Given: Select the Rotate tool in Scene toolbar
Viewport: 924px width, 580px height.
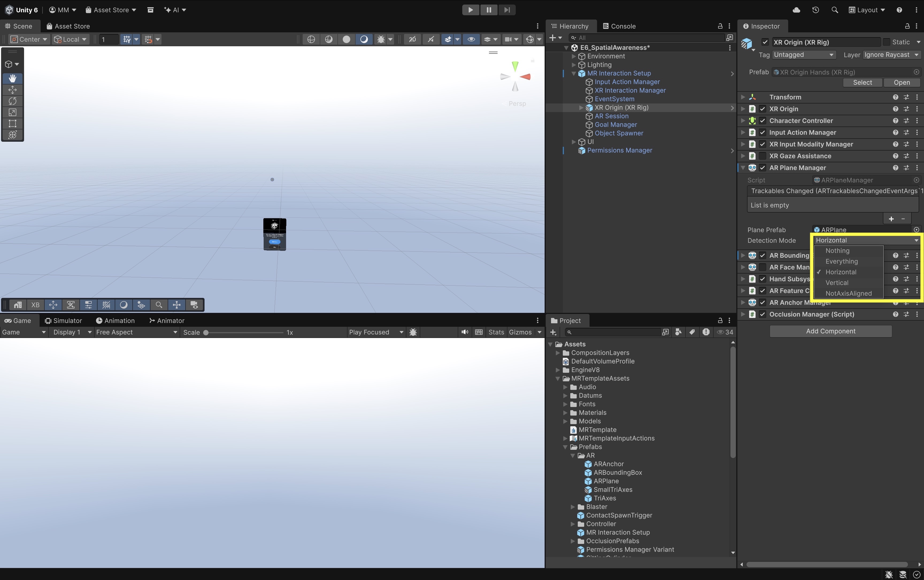Looking at the screenshot, I should (x=12, y=101).
